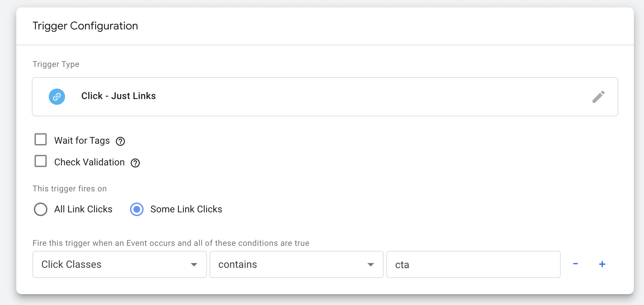Open help icon beside Check Validation
644x305 pixels.
tap(135, 163)
